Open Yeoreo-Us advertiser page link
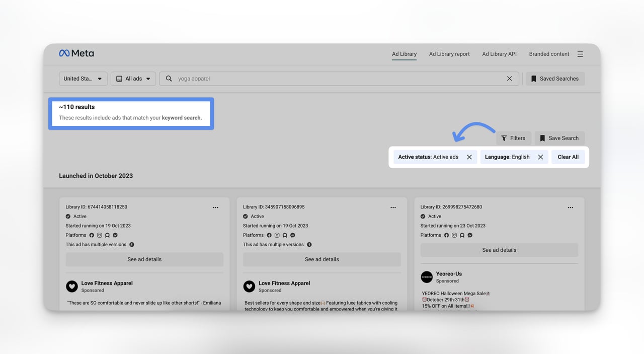The image size is (644, 354). (449, 274)
